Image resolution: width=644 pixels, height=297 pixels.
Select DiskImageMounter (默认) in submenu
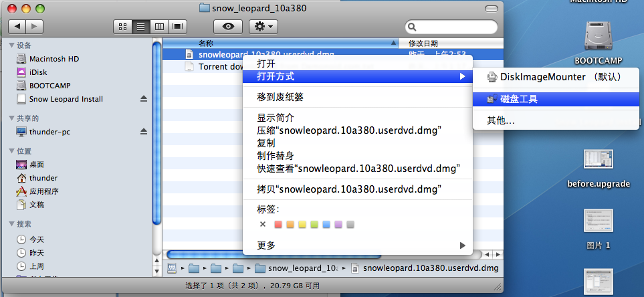(556, 77)
